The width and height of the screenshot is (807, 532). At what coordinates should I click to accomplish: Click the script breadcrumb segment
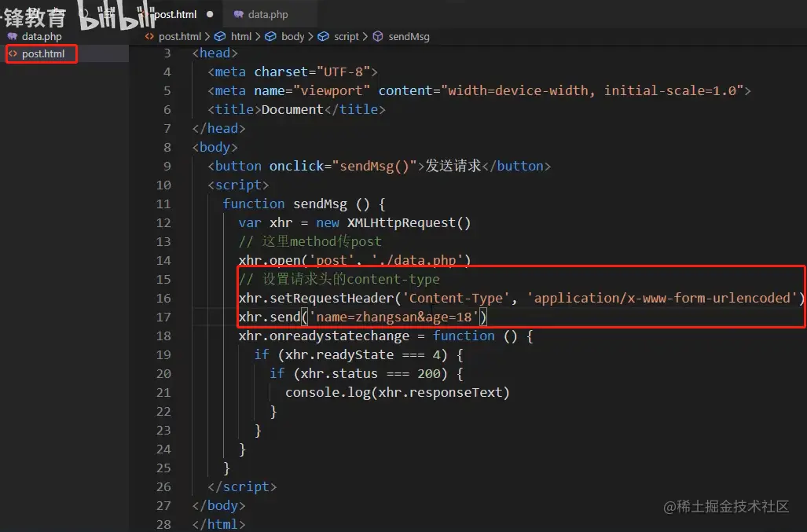tap(347, 36)
